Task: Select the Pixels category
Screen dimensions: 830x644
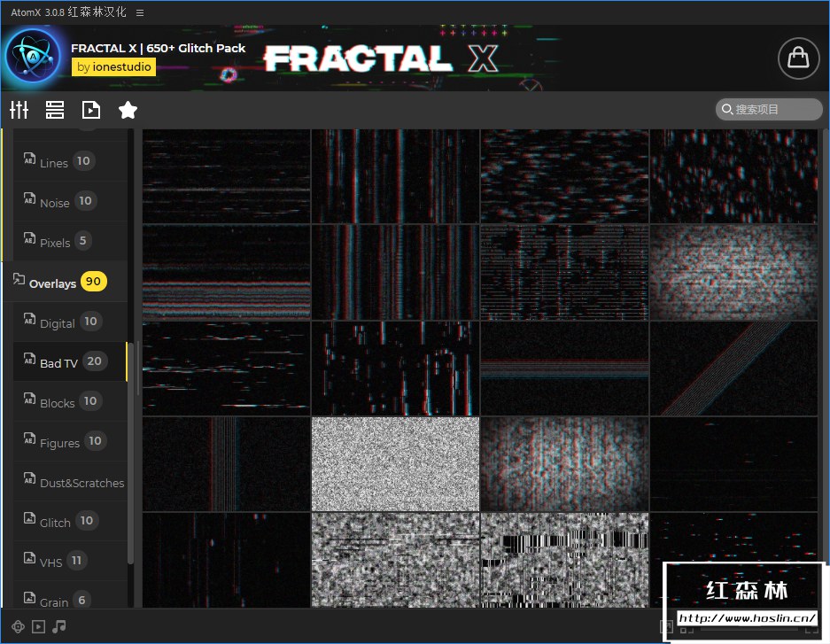Action: tap(70, 241)
